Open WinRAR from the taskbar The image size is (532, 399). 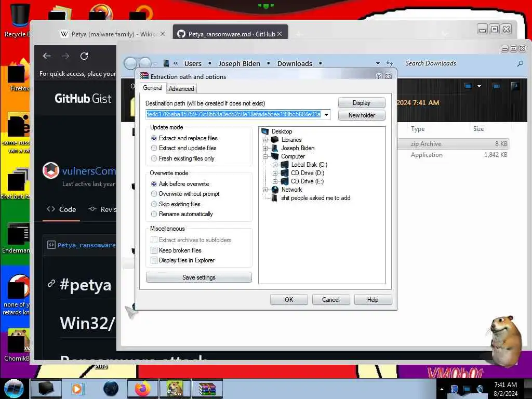tap(208, 389)
